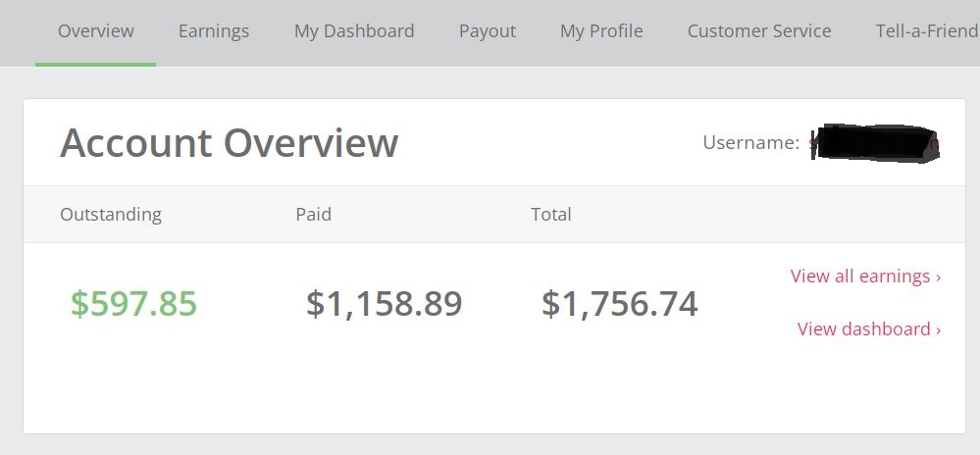The width and height of the screenshot is (980, 455).
Task: Go to My Dashboard tab
Action: [x=354, y=31]
